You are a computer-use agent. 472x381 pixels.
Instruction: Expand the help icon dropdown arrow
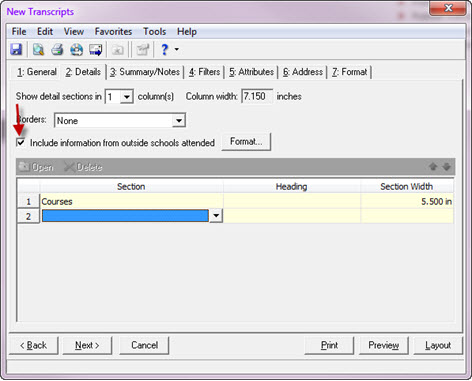[x=177, y=49]
